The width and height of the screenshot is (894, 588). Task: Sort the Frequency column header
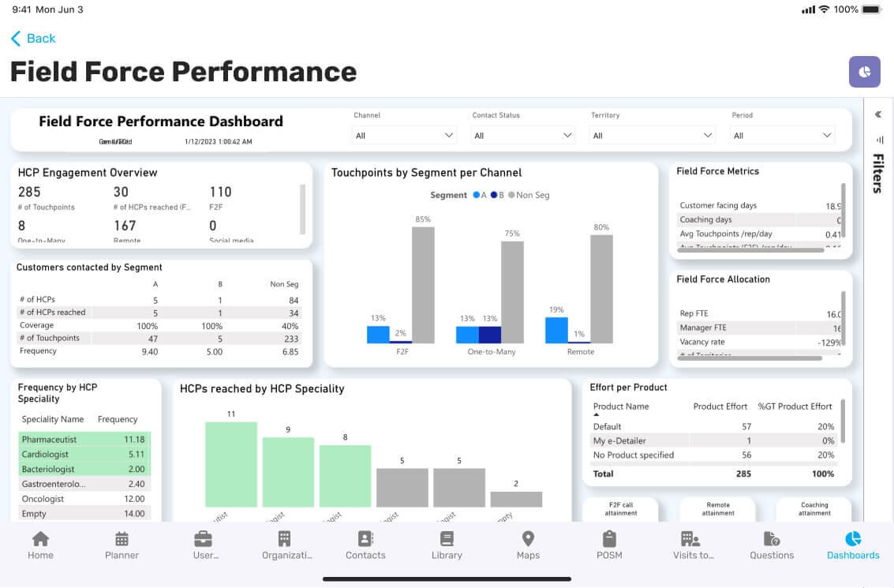click(x=118, y=419)
